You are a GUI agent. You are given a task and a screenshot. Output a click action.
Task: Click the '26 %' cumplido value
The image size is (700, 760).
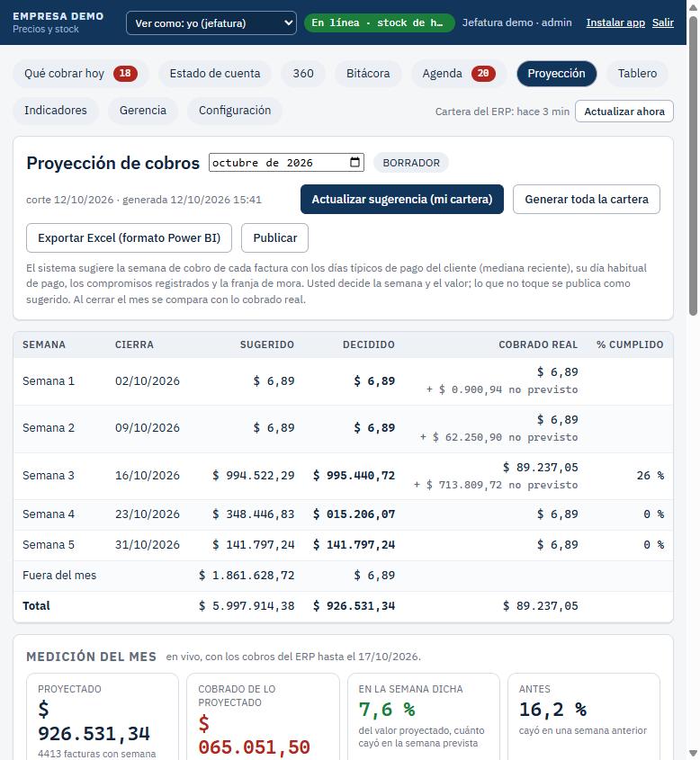pos(651,476)
